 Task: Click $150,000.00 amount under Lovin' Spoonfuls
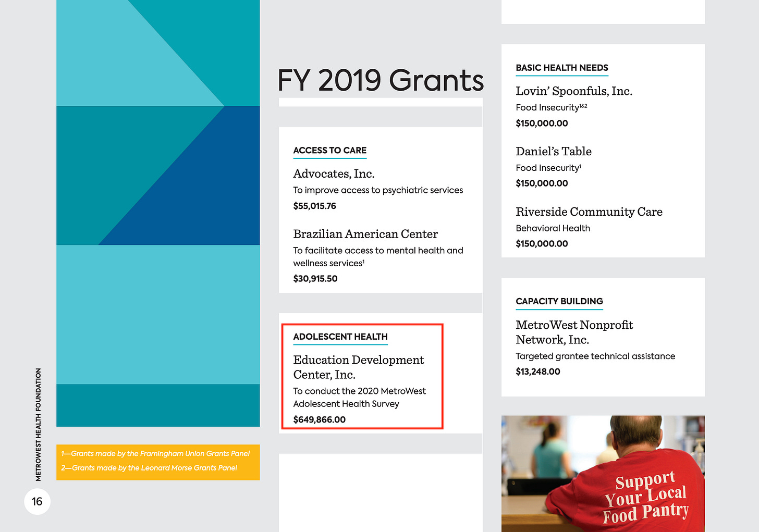click(542, 123)
